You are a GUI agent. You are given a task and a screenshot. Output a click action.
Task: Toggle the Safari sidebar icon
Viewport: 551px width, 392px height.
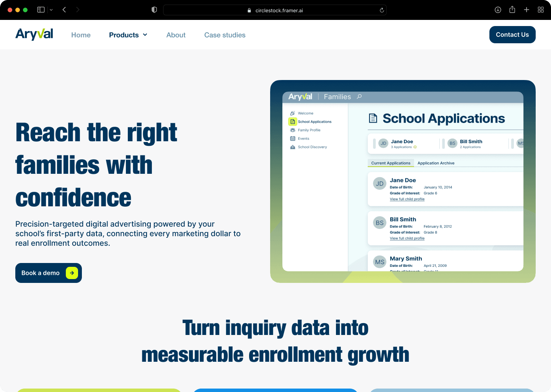point(41,10)
